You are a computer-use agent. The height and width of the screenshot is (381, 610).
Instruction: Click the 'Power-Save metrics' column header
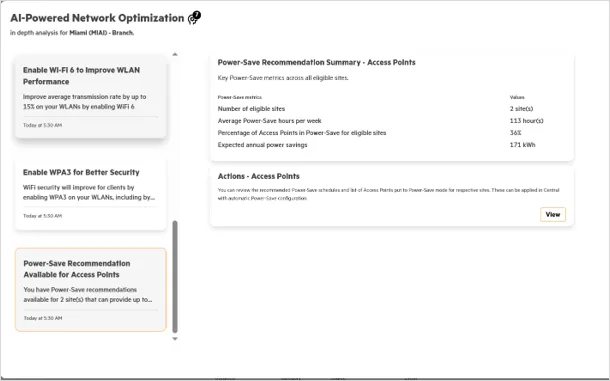[x=240, y=97]
